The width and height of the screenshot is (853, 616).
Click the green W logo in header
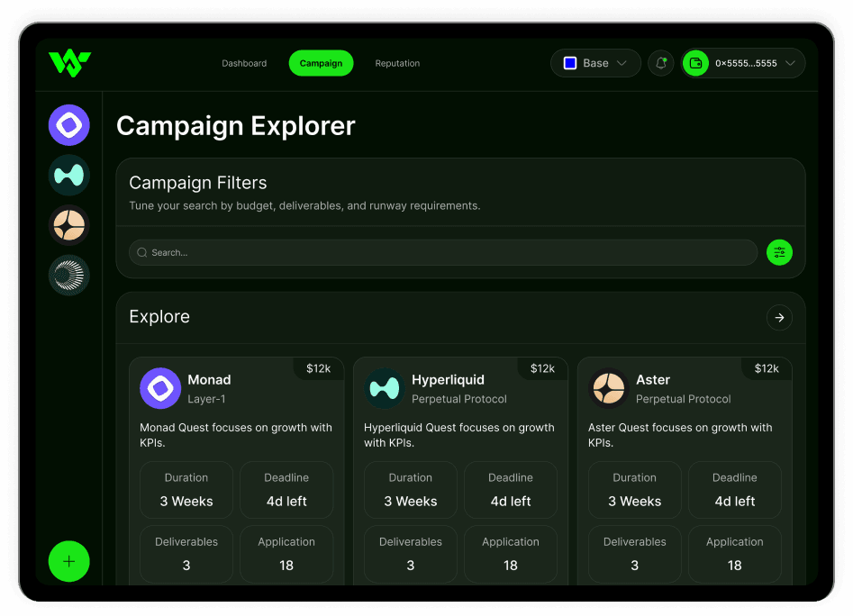69,63
